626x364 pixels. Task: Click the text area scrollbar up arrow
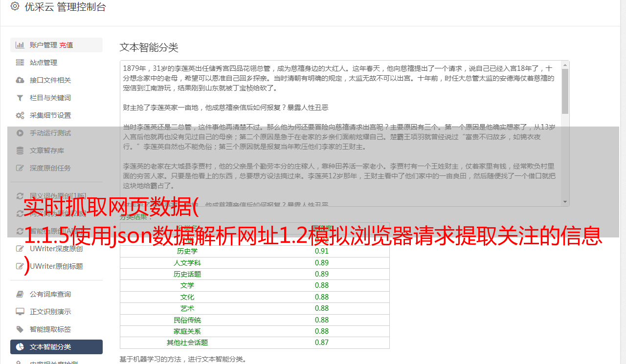(565, 65)
